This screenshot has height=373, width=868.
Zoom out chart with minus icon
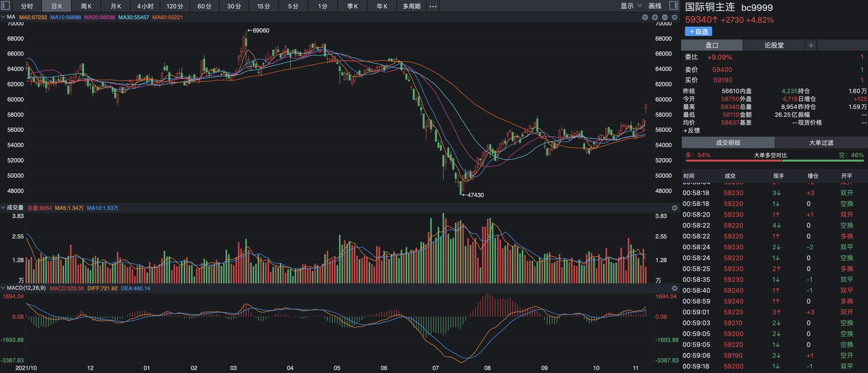coord(665,17)
